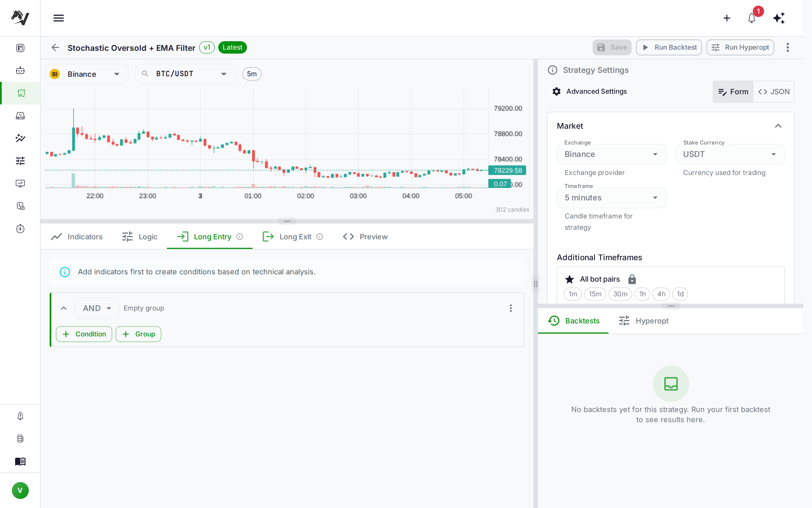Click the plus icon in top bar
812x508 pixels.
pyautogui.click(x=727, y=18)
